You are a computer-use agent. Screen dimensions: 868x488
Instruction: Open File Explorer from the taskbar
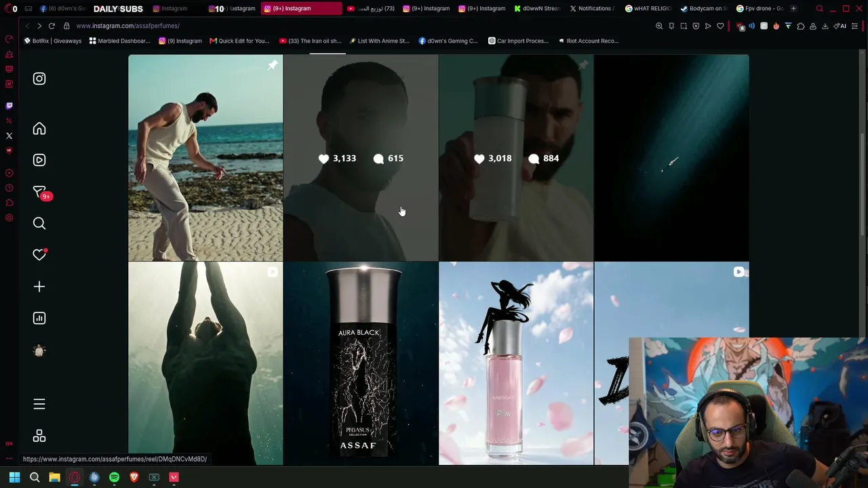tap(54, 477)
